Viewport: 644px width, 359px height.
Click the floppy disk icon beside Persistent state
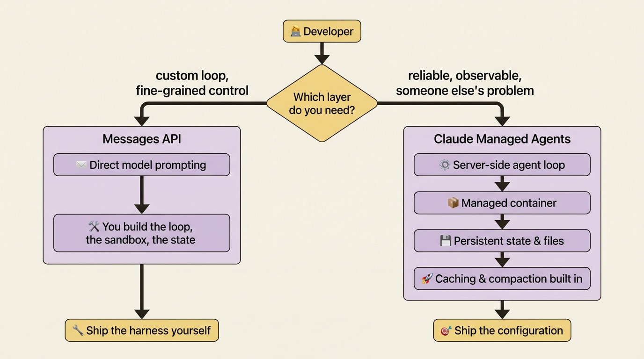[446, 241]
